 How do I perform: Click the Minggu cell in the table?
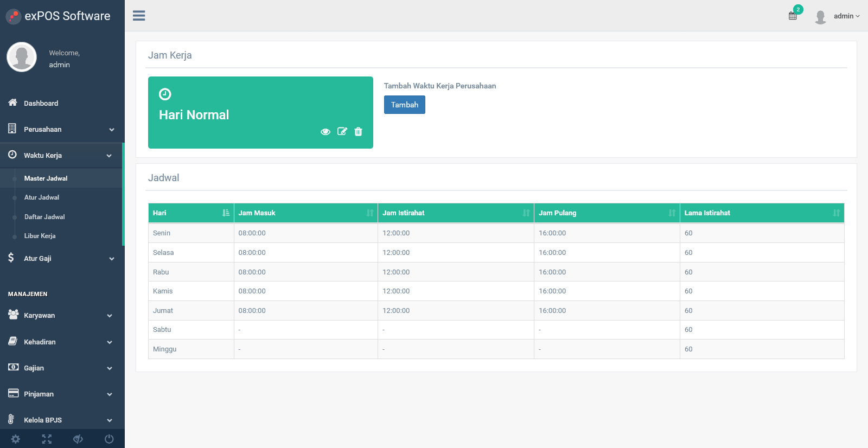pos(191,349)
